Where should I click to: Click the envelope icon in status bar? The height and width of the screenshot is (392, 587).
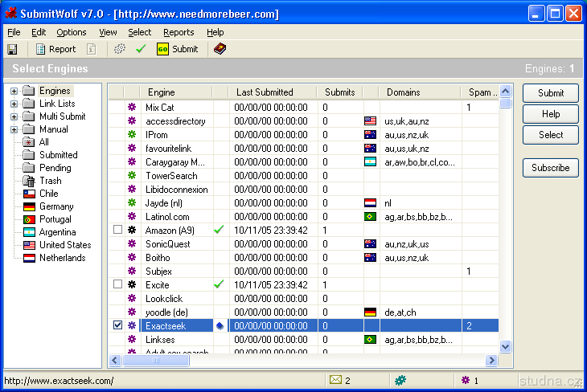tap(335, 380)
